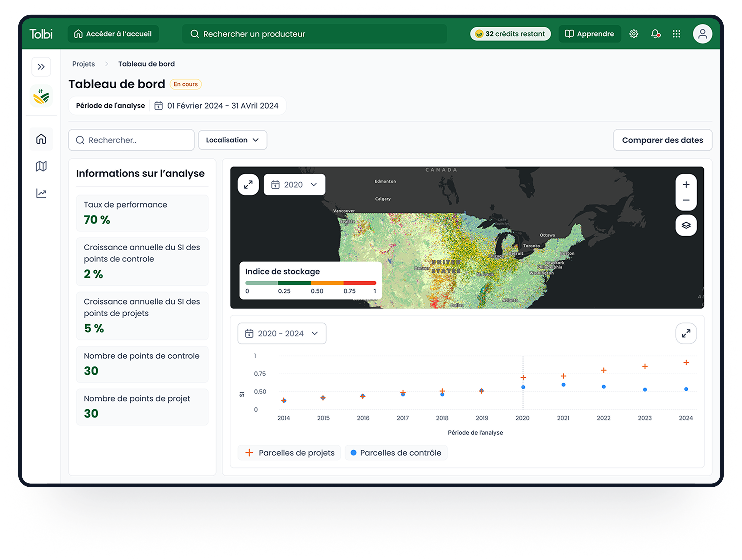Toggle Parcelles de projets legend
This screenshot has height=560, width=742.
coord(289,453)
